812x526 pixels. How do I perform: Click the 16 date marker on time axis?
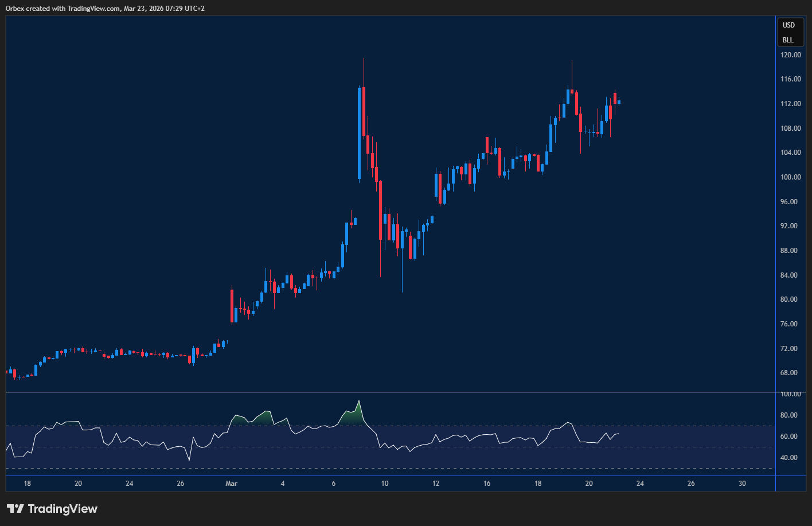point(487,484)
